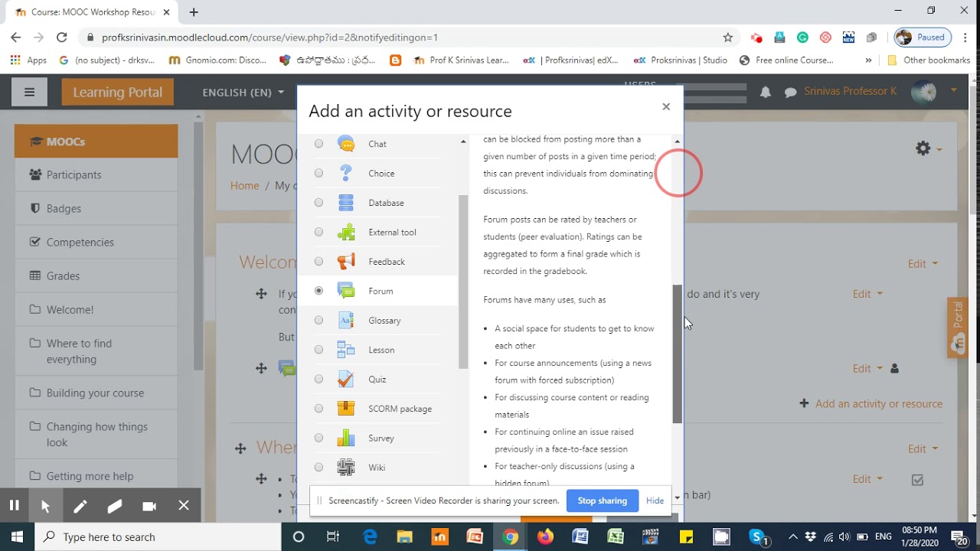Click the SCORM package box icon
The width and height of the screenshot is (980, 551).
coord(346,409)
